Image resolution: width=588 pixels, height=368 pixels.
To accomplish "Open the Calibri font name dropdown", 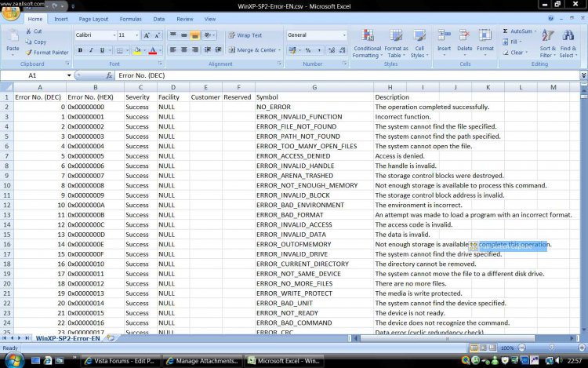I will (114, 35).
